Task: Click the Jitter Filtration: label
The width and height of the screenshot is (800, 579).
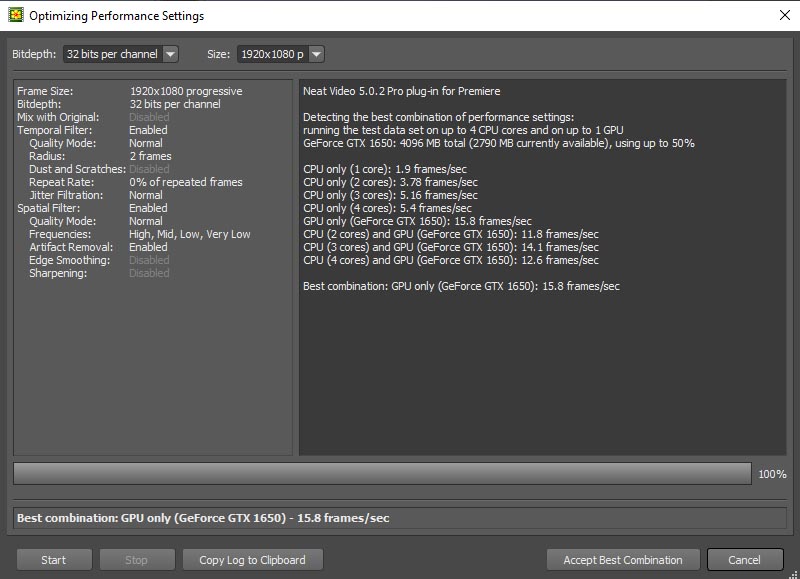Action: click(x=66, y=195)
